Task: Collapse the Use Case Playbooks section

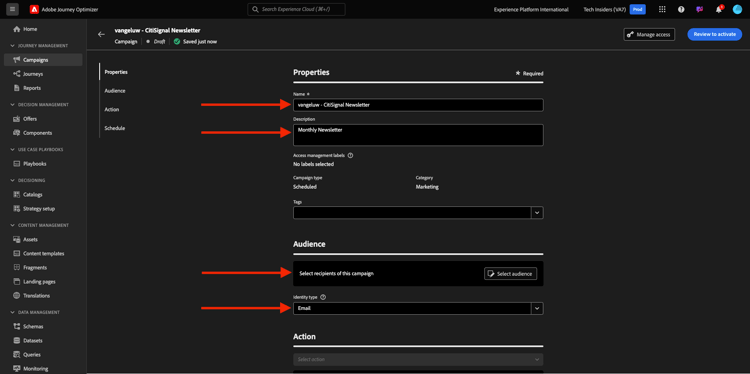Action: coord(13,150)
